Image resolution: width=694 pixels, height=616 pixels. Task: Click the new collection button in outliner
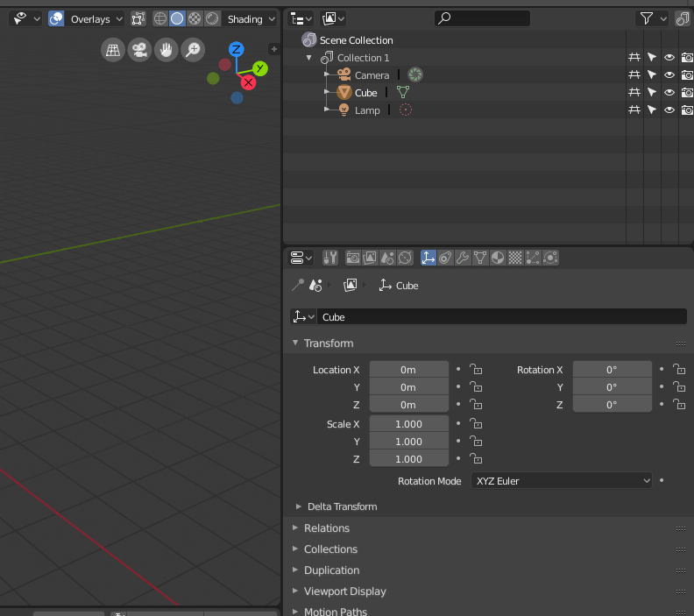(682, 18)
